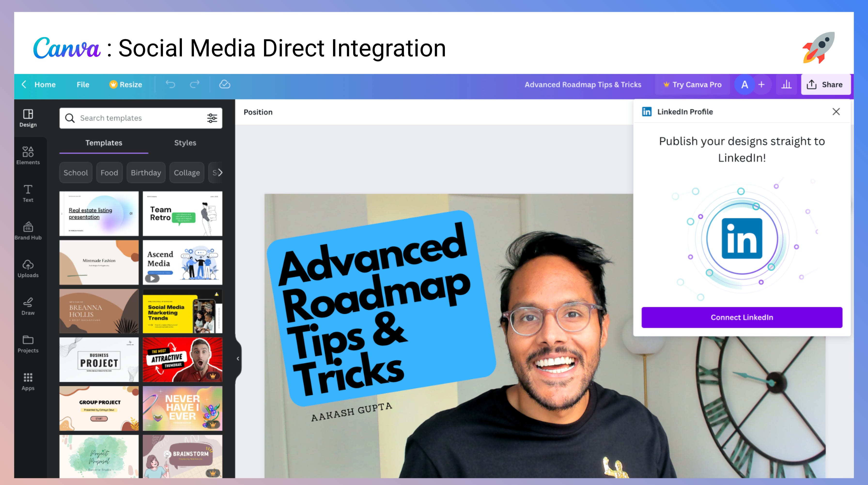Click the Canva logo in slide title
868x485 pixels.
67,48
